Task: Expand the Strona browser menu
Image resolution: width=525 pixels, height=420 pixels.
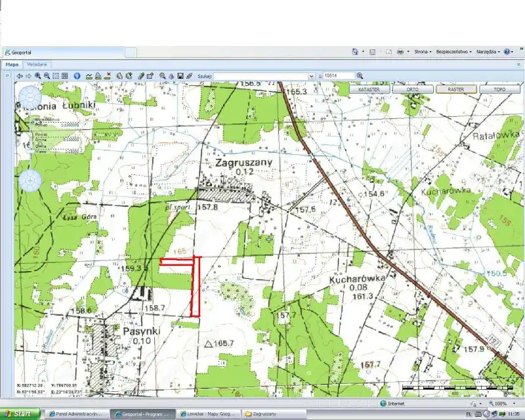Action: click(422, 51)
